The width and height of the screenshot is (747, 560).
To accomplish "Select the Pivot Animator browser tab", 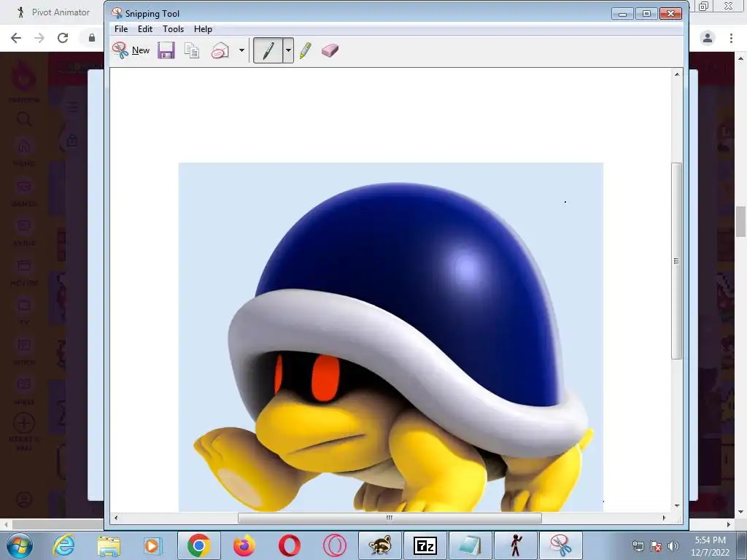I will pyautogui.click(x=53, y=12).
